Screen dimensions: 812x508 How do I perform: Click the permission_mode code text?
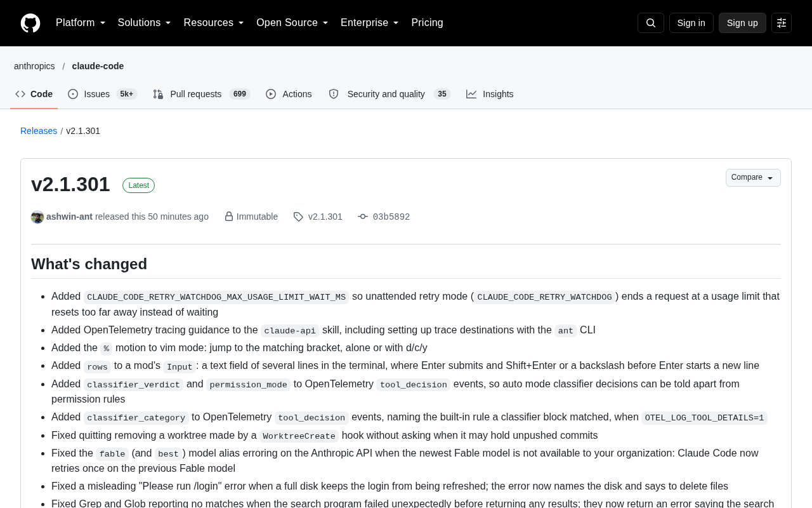click(249, 385)
